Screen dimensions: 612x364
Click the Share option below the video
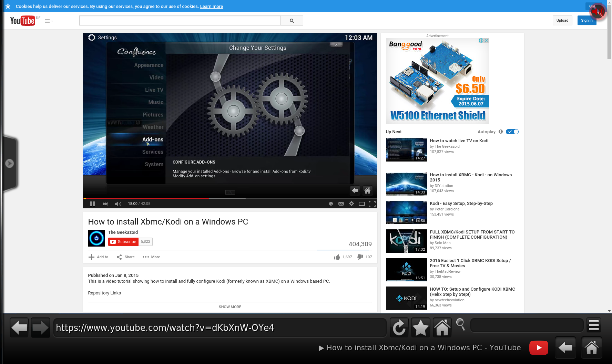point(126,257)
